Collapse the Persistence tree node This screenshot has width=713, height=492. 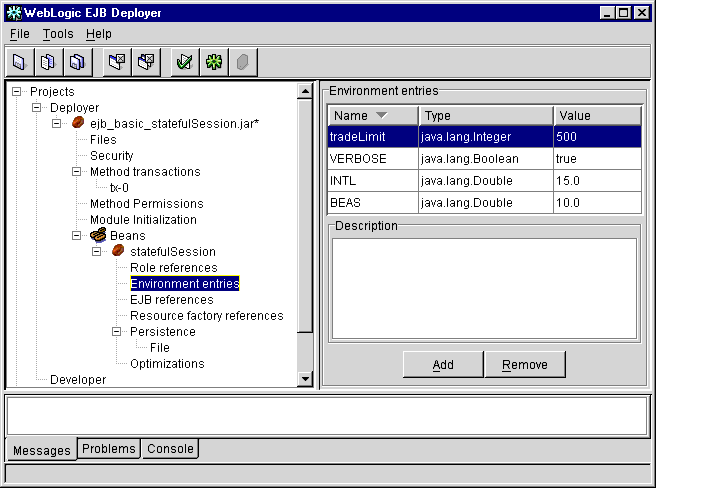117,332
